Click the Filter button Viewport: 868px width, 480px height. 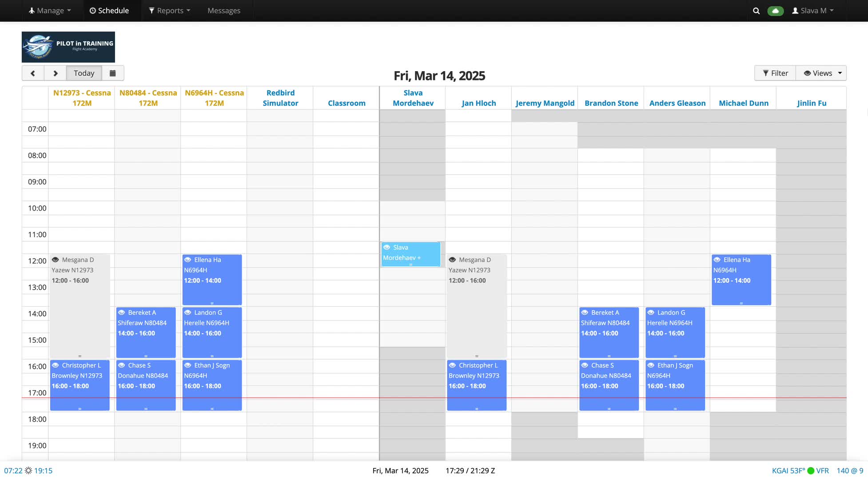[x=775, y=73]
